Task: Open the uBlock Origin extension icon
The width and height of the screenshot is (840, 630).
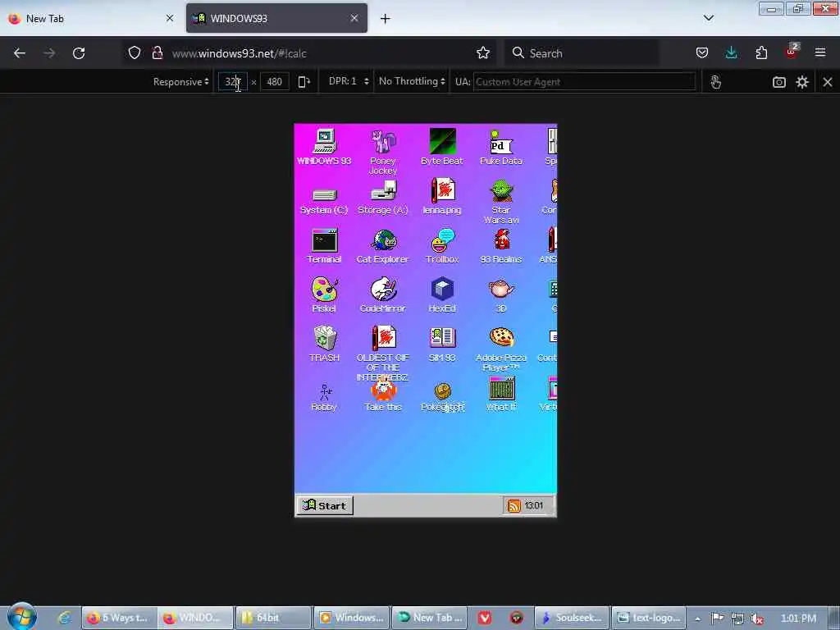Action: pyautogui.click(x=792, y=52)
